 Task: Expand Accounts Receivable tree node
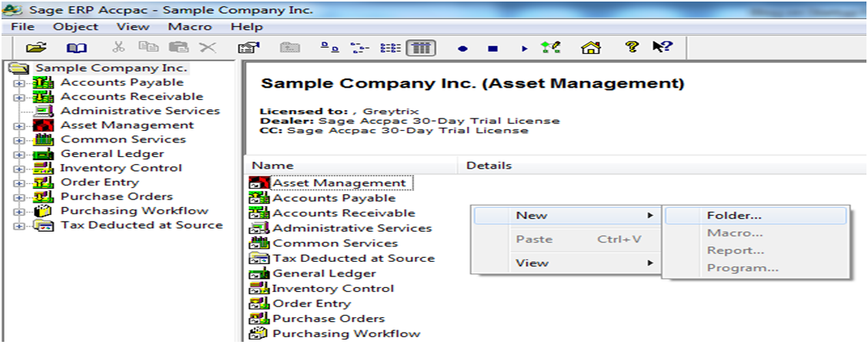coord(20,98)
